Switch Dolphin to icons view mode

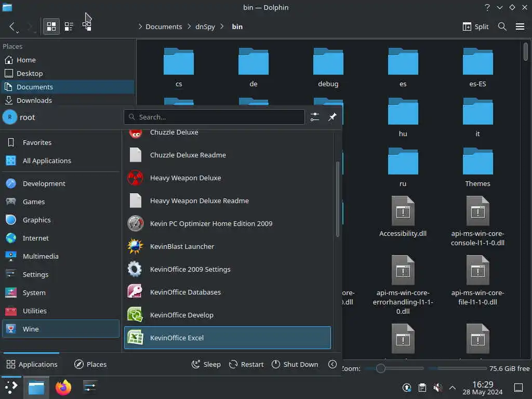click(51, 26)
